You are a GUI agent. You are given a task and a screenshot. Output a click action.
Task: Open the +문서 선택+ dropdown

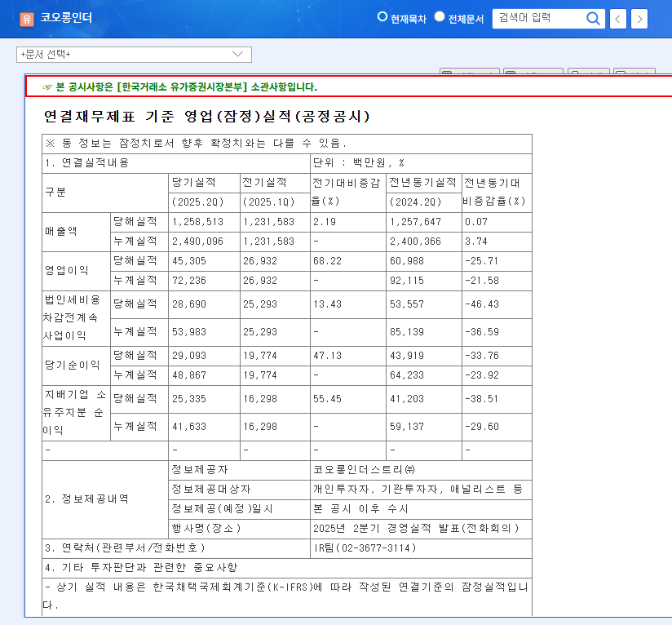tap(130, 54)
